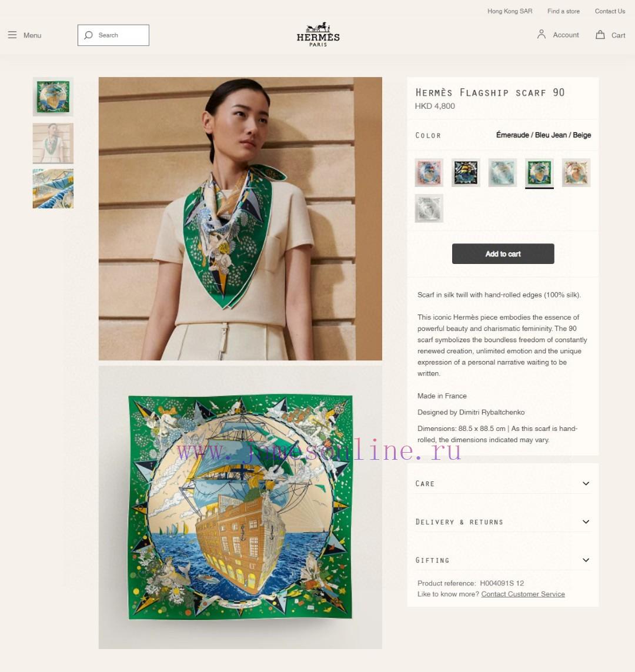
Task: Open the shopping bag Cart icon
Action: pos(600,35)
